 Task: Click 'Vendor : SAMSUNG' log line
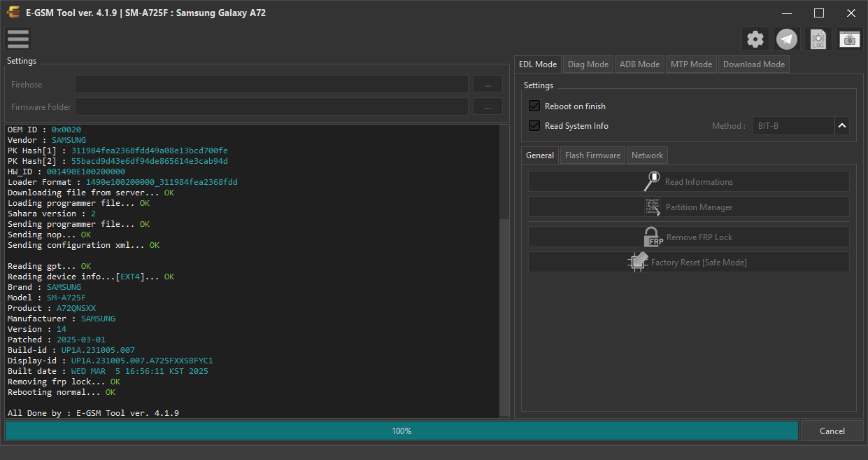coord(47,140)
